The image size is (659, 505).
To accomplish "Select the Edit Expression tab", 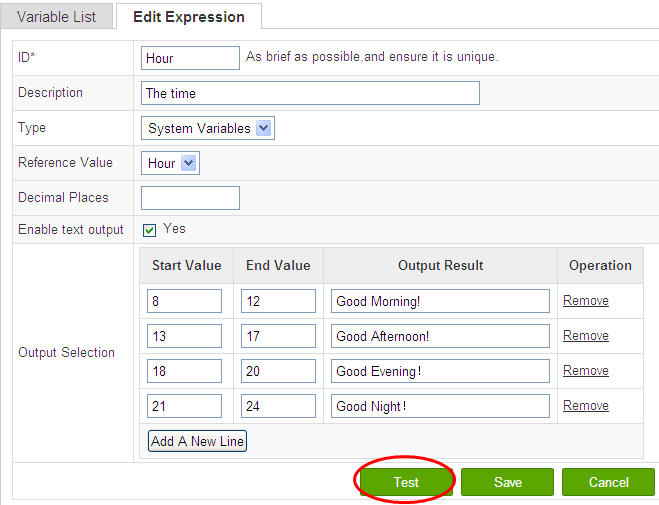I will click(x=189, y=17).
